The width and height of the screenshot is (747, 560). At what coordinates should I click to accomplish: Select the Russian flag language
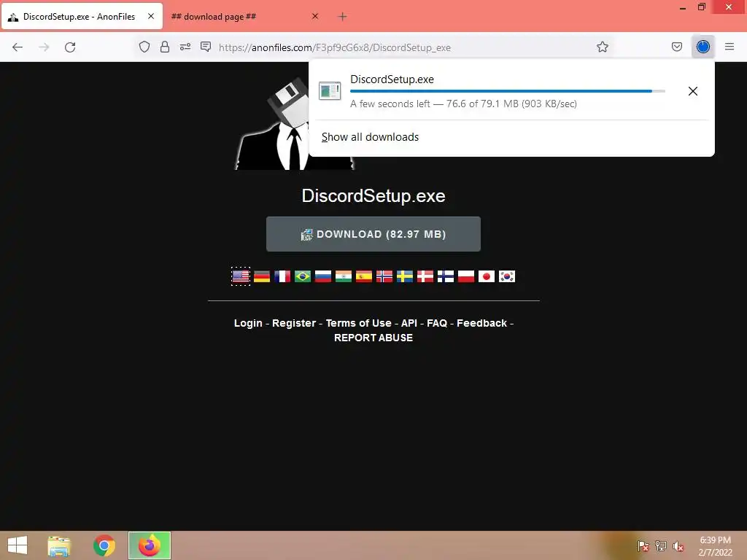click(323, 276)
